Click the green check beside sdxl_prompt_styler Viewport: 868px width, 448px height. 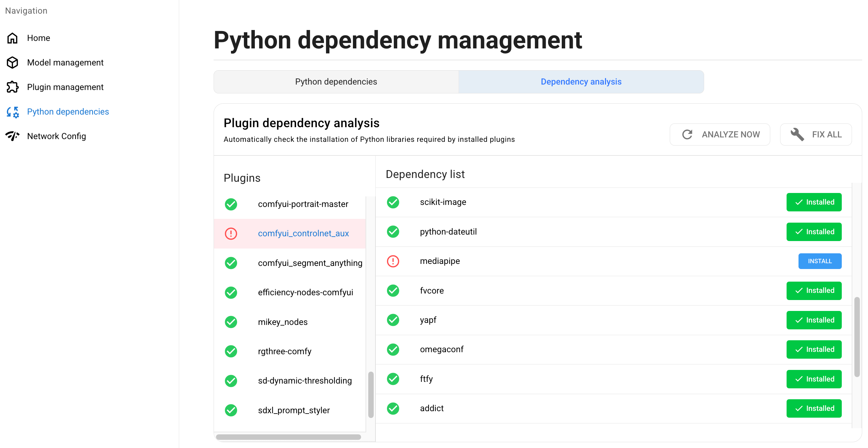tap(231, 410)
